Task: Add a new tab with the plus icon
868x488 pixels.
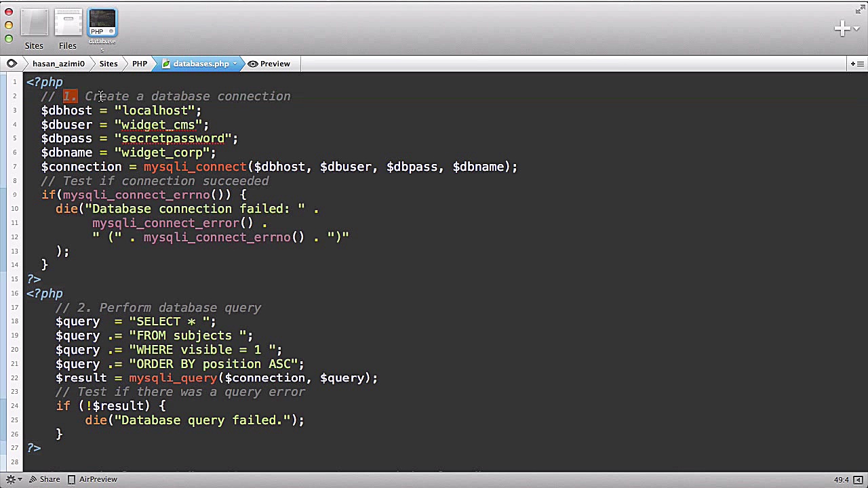Action: 842,28
